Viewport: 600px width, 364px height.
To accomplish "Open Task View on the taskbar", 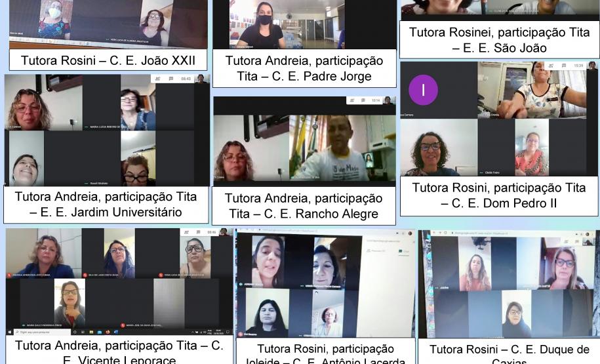I will [x=83, y=332].
